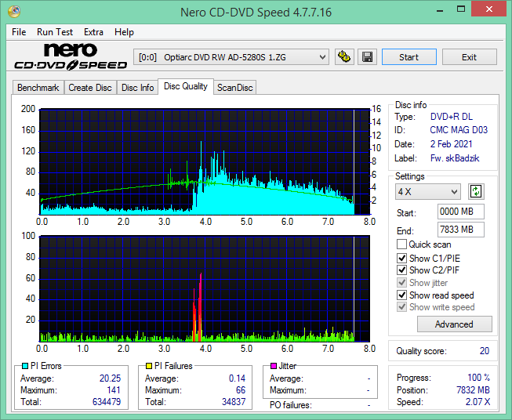The image size is (512, 420).
Task: Switch to the Create Disc tab
Action: click(x=90, y=88)
